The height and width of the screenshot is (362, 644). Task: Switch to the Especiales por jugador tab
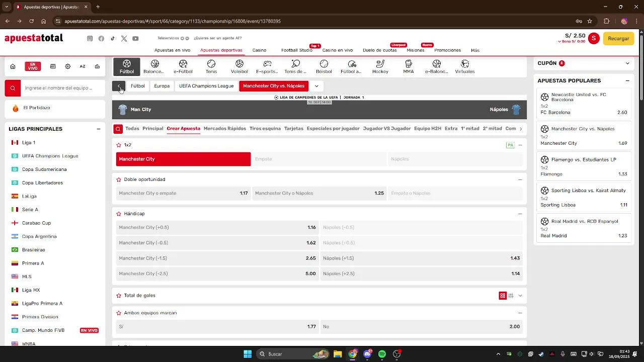[x=333, y=129]
